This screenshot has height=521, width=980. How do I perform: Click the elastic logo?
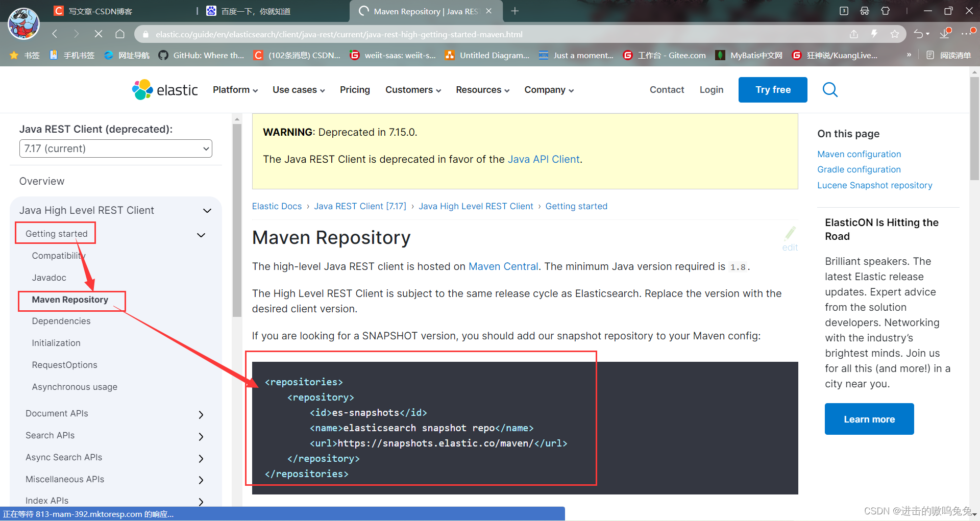click(x=165, y=90)
